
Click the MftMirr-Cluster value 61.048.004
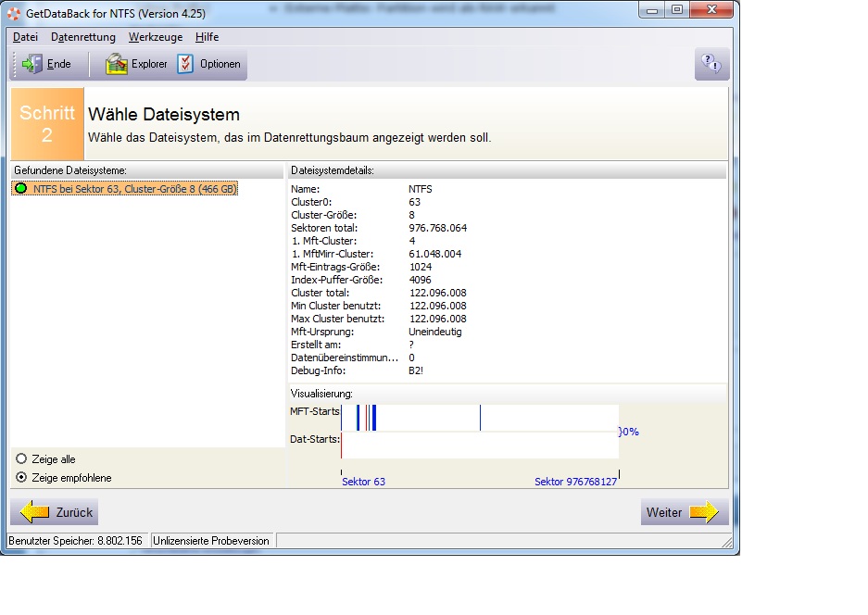coord(435,254)
